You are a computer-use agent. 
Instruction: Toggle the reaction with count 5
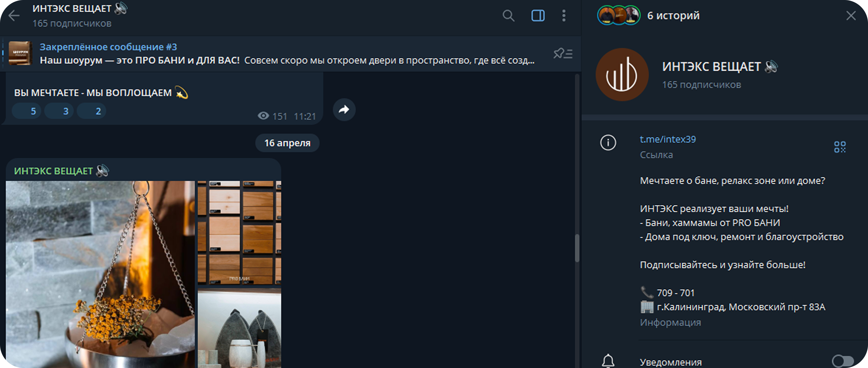(27, 111)
